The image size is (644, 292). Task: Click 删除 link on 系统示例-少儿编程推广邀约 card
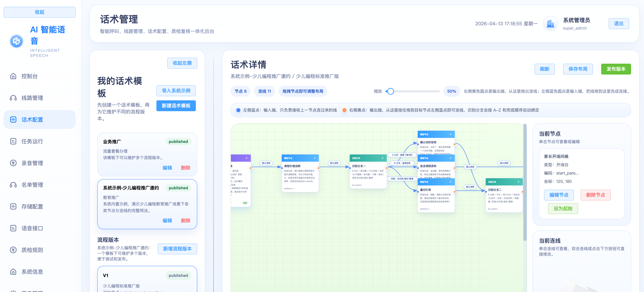tap(185, 220)
